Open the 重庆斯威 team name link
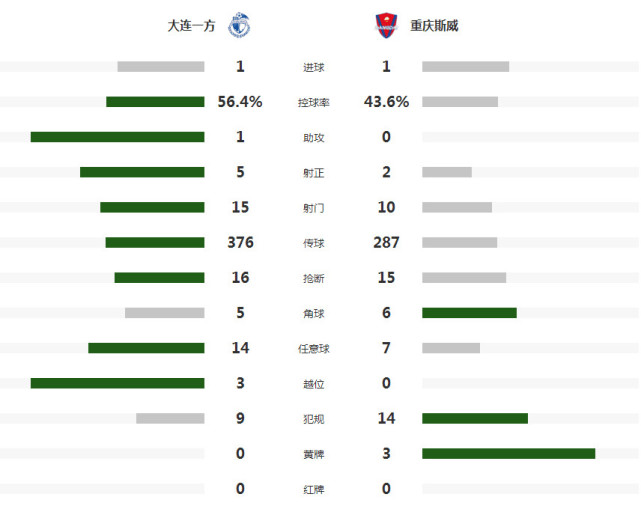This screenshot has width=641, height=509. [x=434, y=26]
